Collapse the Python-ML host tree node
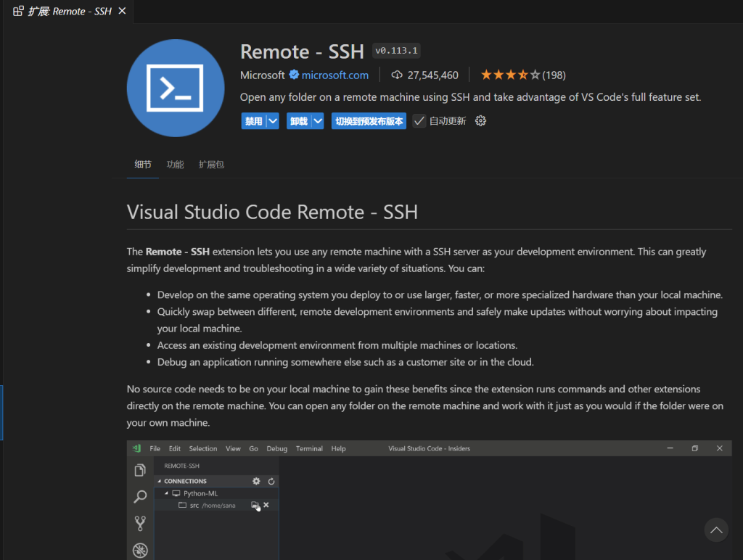743x560 pixels. pyautogui.click(x=166, y=493)
